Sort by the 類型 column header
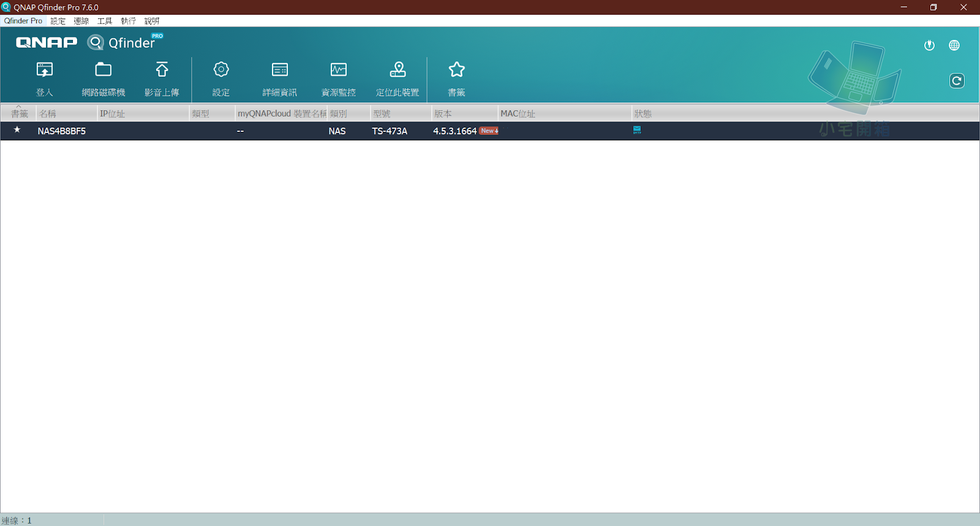Viewport: 980px width, 526px height. point(212,113)
